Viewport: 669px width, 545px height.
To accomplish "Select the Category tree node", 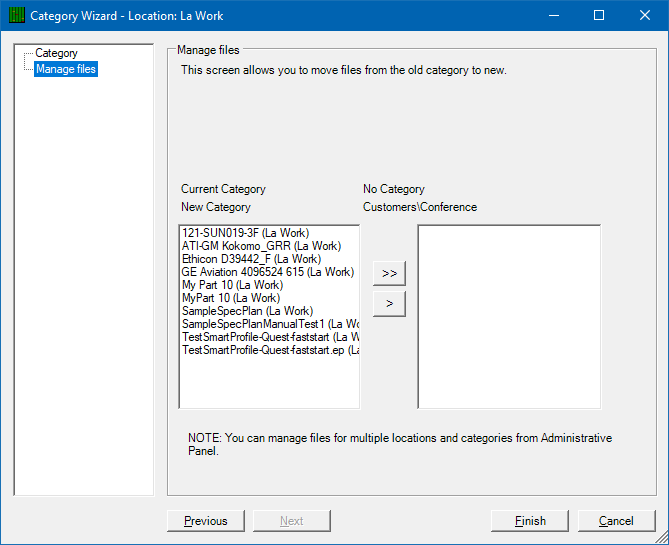I will (56, 53).
